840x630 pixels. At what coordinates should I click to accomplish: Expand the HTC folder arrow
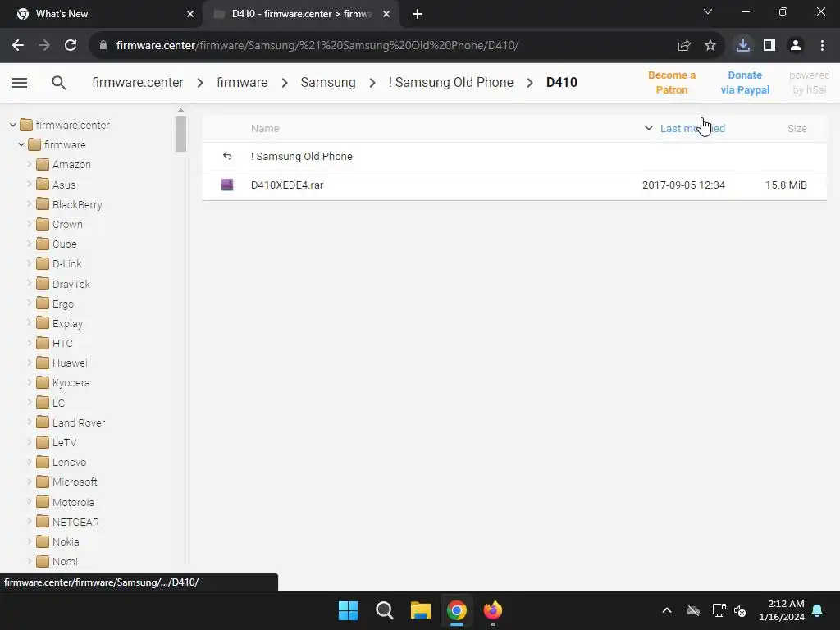tap(30, 343)
